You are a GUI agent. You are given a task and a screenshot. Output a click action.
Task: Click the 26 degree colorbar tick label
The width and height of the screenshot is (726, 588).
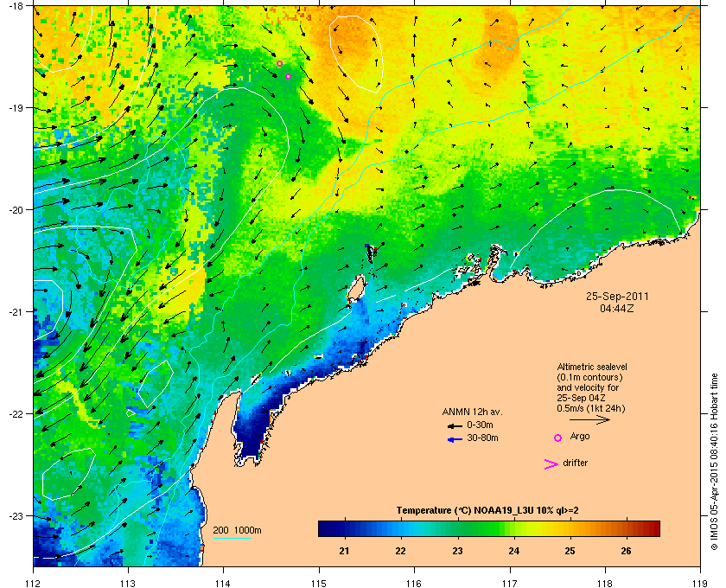[626, 551]
